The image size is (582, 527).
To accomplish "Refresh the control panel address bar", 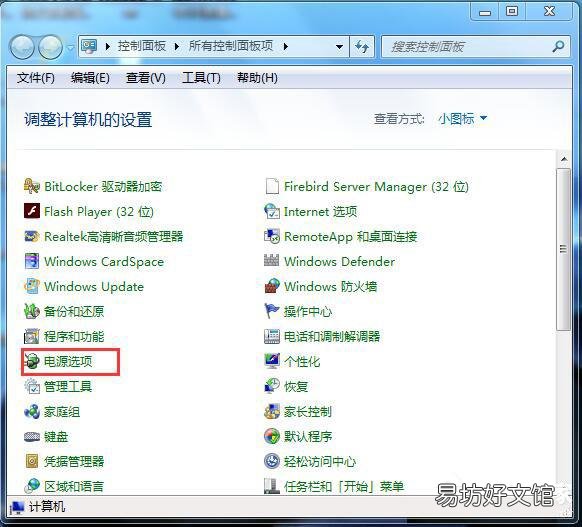I will point(362,47).
